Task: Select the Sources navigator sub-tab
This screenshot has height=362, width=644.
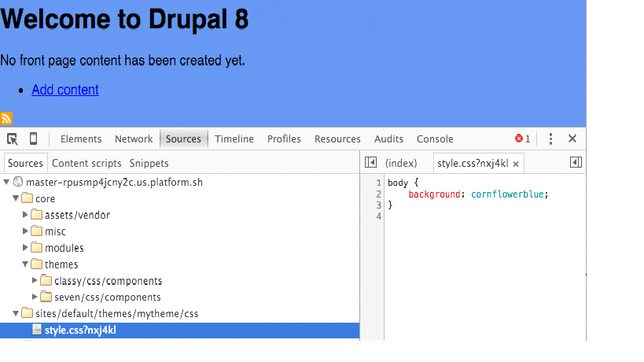Action: (25, 163)
